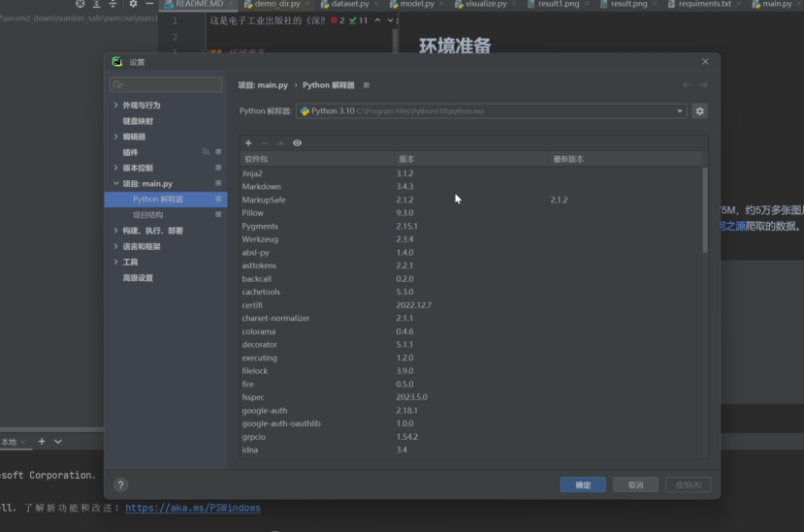
Task: Add a new terminal tab with plus
Action: [x=42, y=442]
